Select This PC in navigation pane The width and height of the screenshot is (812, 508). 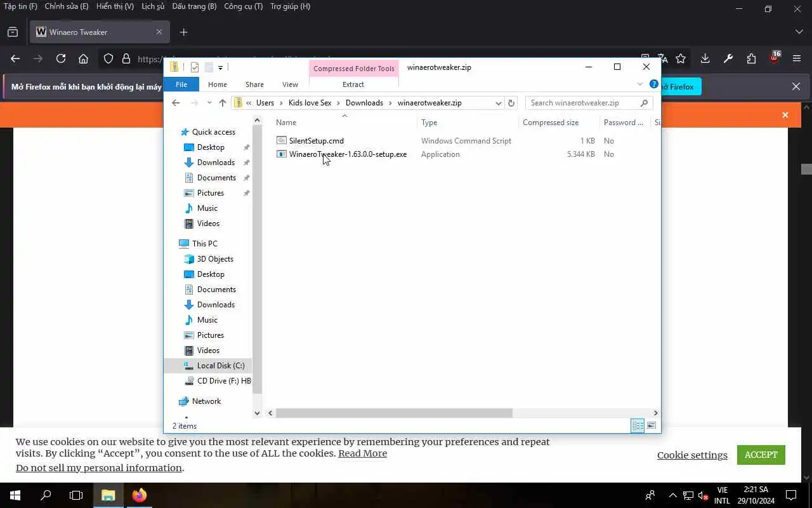[x=204, y=244]
